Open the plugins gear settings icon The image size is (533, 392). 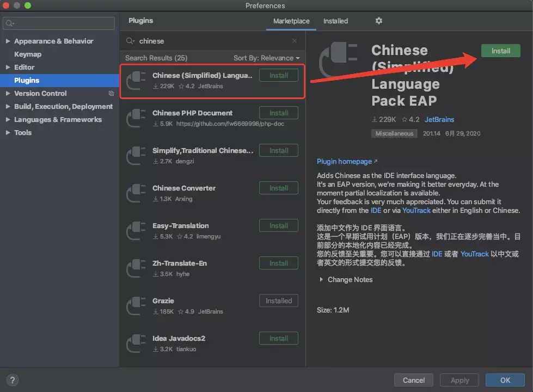(x=379, y=21)
